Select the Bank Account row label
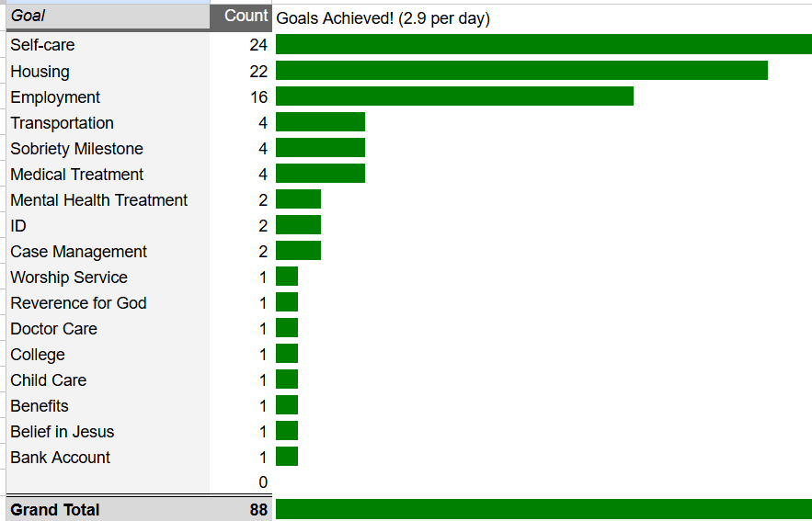This screenshot has width=812, height=521. pyautogui.click(x=60, y=458)
